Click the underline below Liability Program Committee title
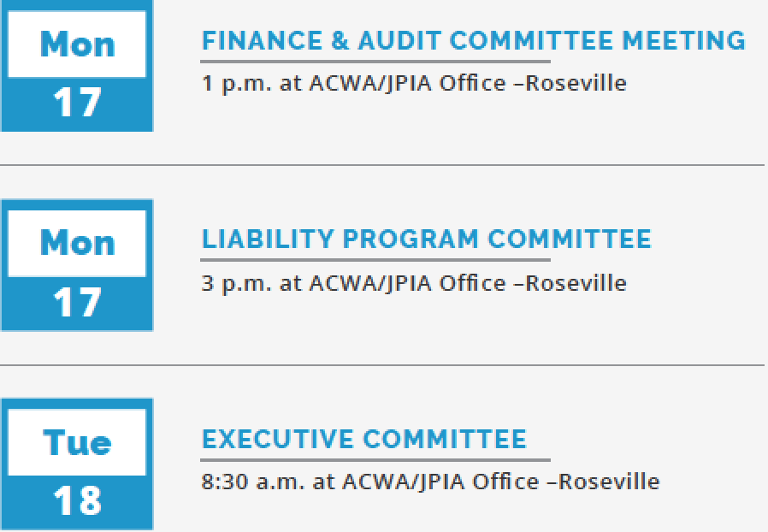This screenshot has height=532, width=768. [x=375, y=260]
